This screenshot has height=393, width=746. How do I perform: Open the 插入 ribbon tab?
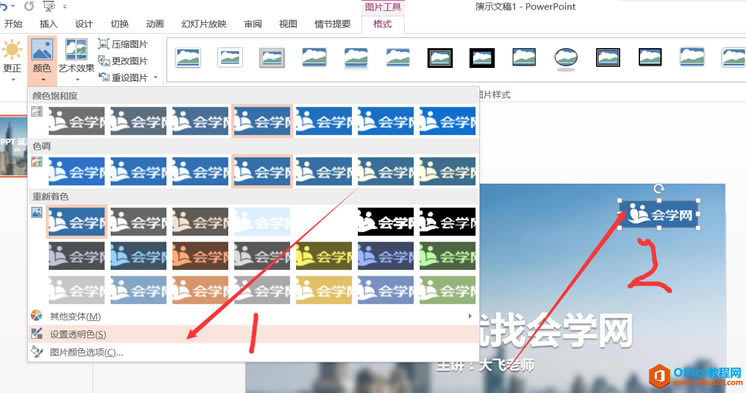(x=48, y=24)
